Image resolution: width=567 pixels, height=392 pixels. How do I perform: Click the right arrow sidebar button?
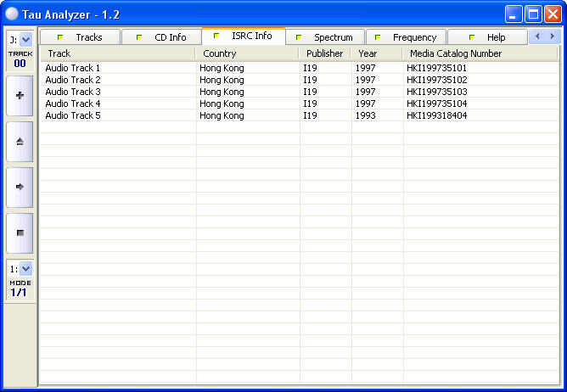click(20, 187)
